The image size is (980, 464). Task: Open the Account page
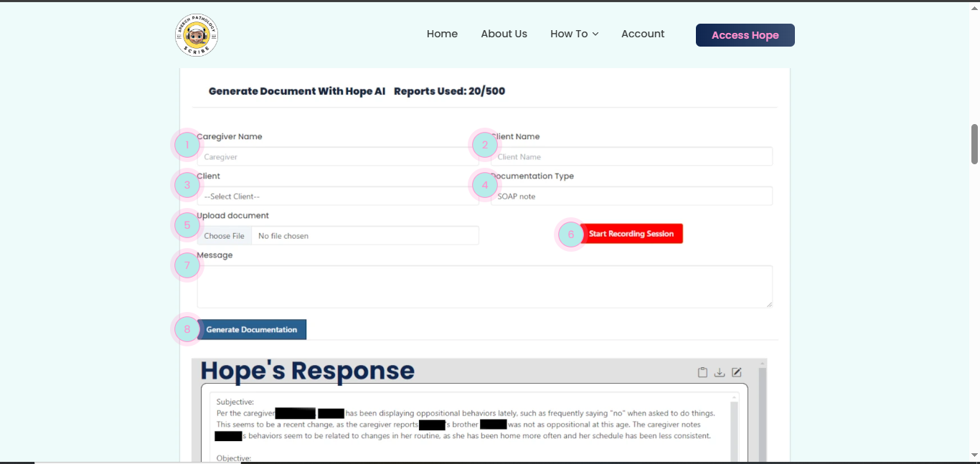pyautogui.click(x=643, y=34)
